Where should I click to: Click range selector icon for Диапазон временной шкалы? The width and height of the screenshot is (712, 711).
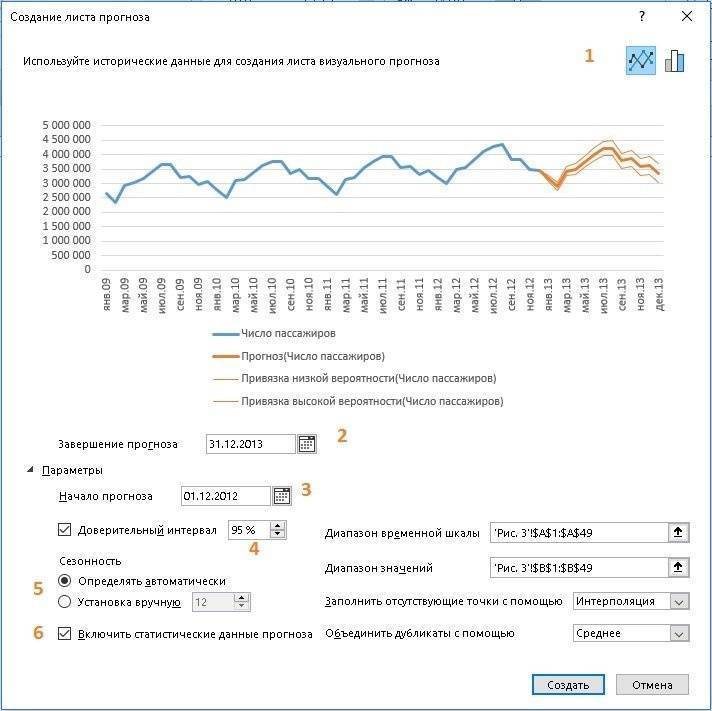pyautogui.click(x=678, y=532)
